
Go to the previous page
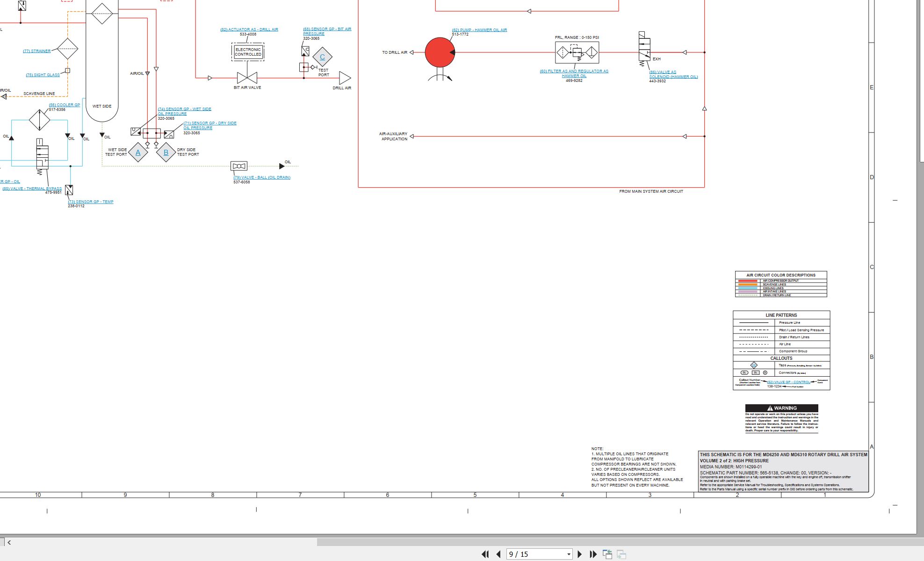coord(498,554)
